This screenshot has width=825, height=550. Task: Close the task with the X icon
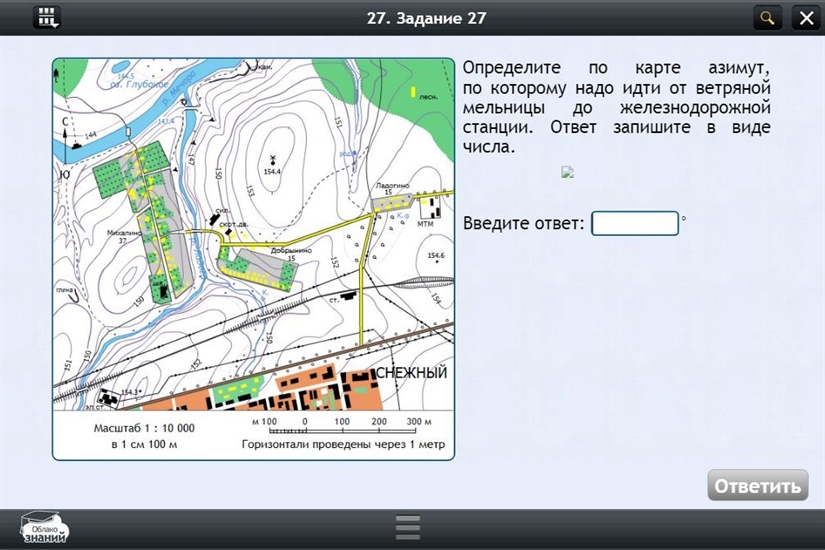804,17
